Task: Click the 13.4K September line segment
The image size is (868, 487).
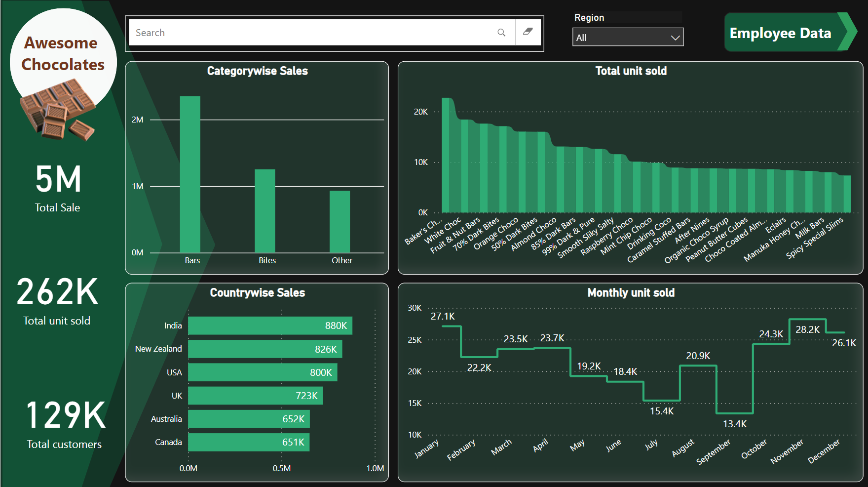Action: [x=734, y=413]
